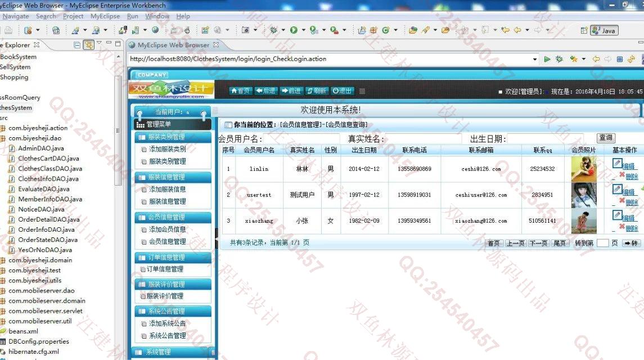Click the red delete X in usertest row
Screen dimensions: 644x360
[x=622, y=201]
